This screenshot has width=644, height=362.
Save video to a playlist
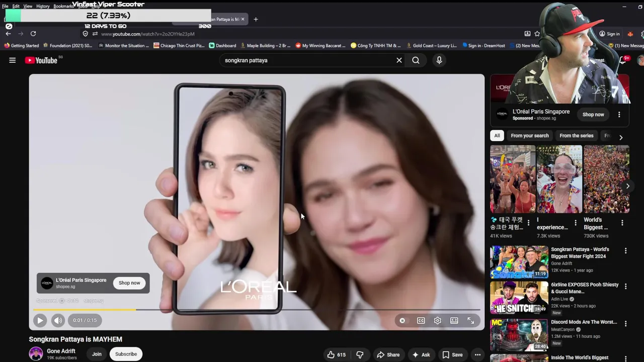pos(452,354)
